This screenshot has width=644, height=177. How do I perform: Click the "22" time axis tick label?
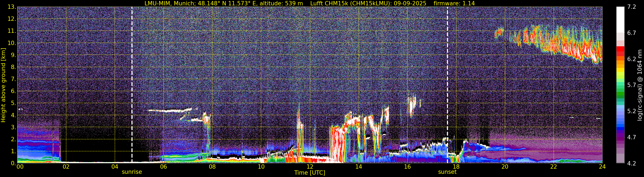coord(554,167)
